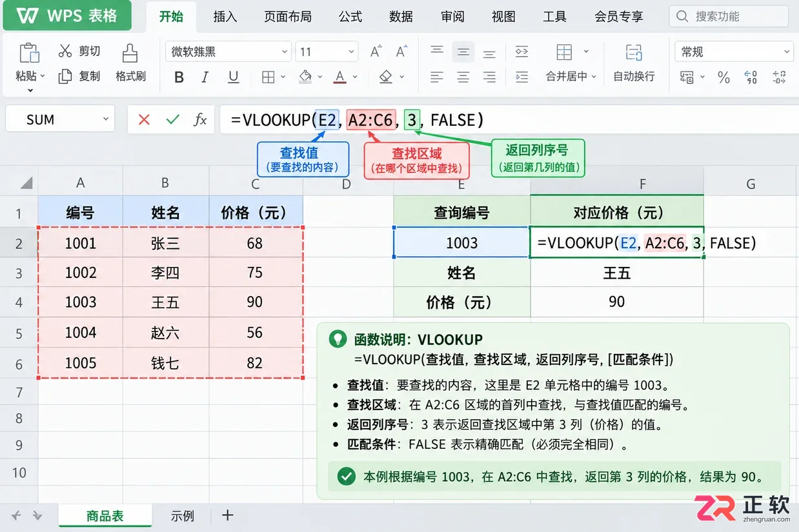Click the currency format icon
Viewport: 799px width, 532px height.
point(688,77)
